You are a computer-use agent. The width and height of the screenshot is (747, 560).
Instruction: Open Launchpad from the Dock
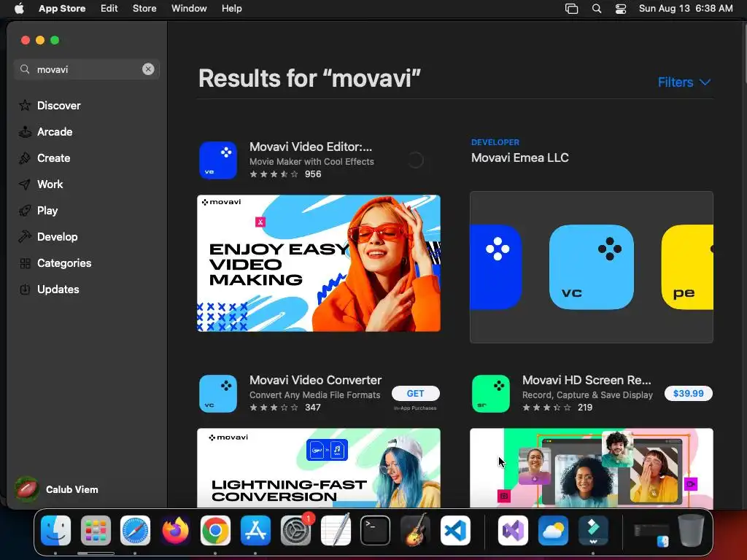96,530
